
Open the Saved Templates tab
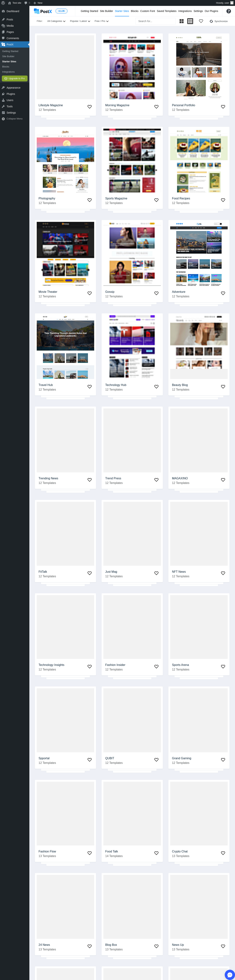coord(167,11)
